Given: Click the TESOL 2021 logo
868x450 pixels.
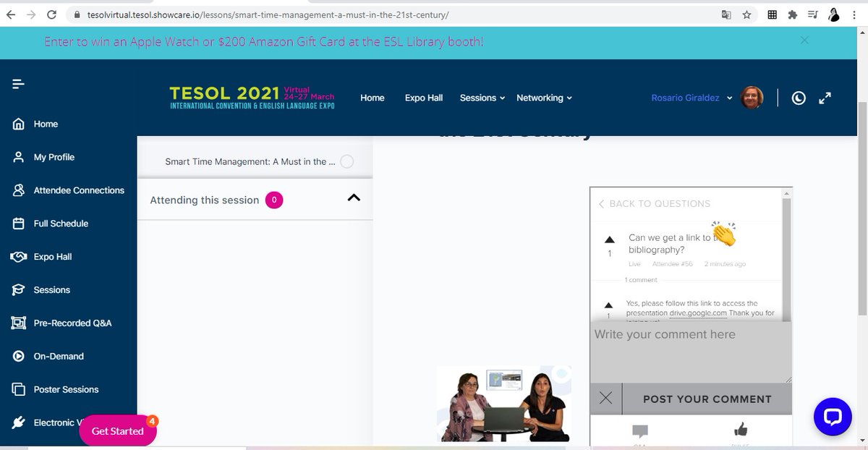Looking at the screenshot, I should coord(252,98).
